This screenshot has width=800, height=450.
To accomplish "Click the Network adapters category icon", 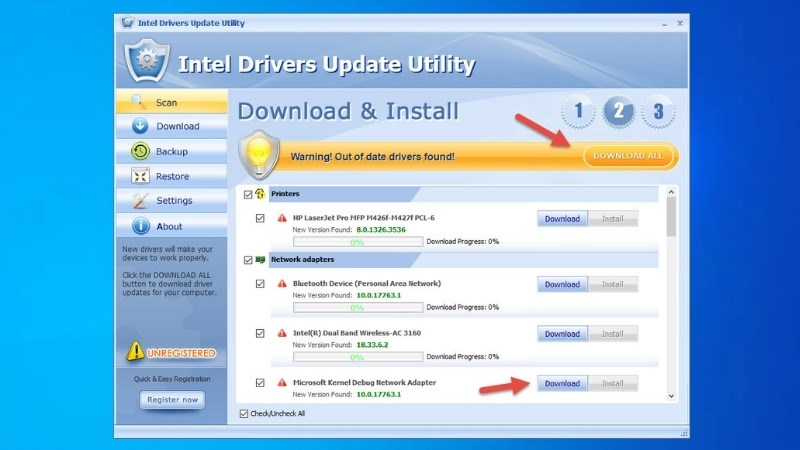I will (x=260, y=259).
